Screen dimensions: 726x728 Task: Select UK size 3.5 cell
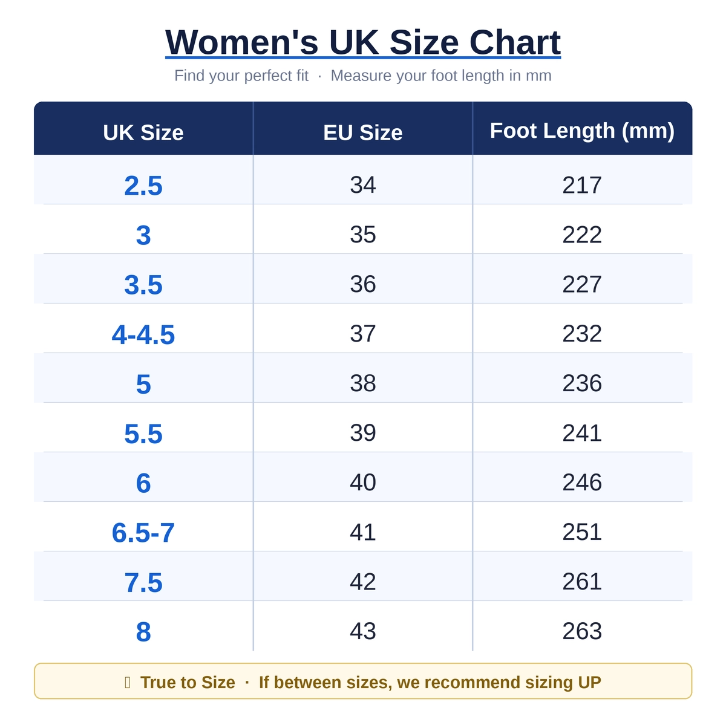143,279
